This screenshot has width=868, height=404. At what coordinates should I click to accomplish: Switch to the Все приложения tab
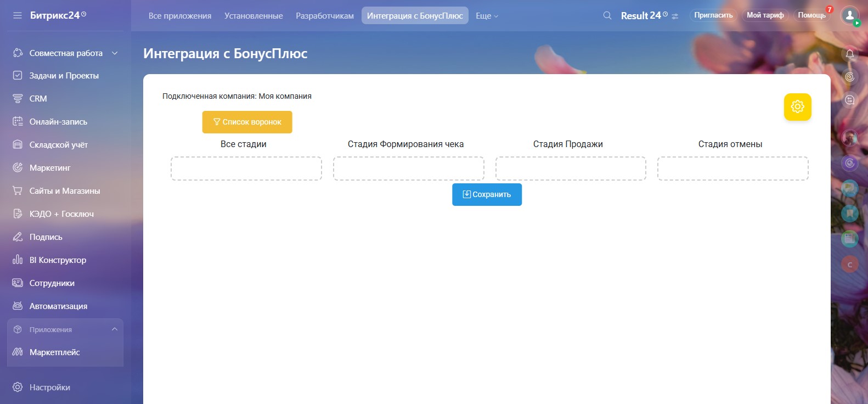pos(180,16)
